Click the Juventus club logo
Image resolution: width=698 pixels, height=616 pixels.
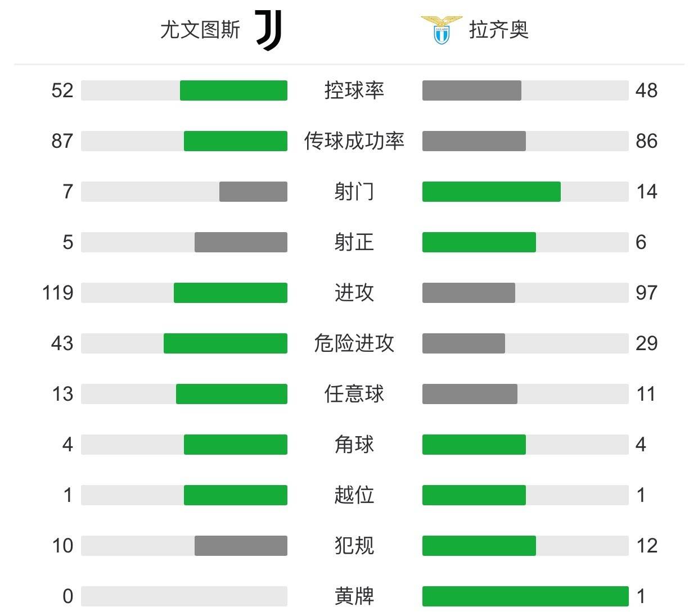pos(269,30)
